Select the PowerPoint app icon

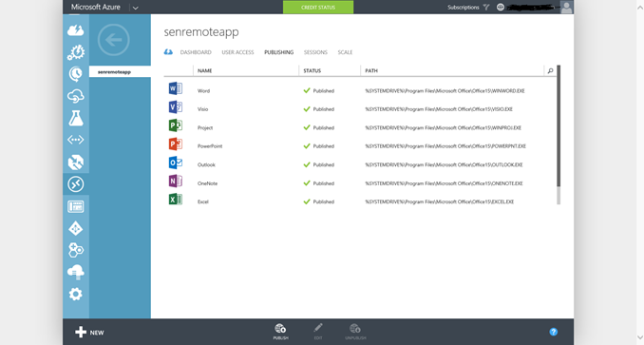176,144
